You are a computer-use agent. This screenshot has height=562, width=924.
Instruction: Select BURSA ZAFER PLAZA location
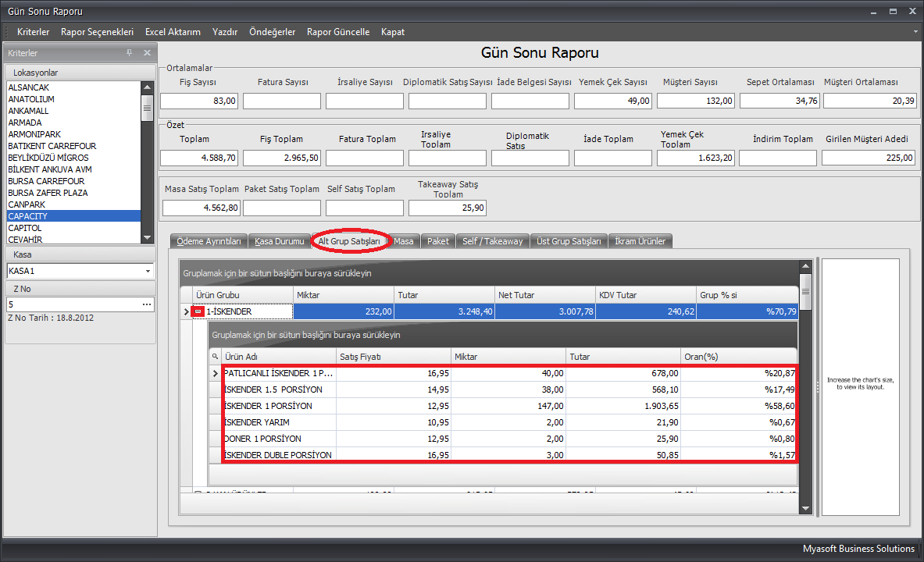pyautogui.click(x=73, y=193)
